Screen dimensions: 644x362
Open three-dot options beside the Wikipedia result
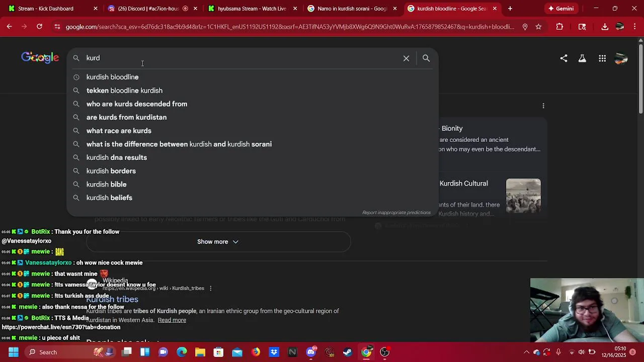(211, 288)
